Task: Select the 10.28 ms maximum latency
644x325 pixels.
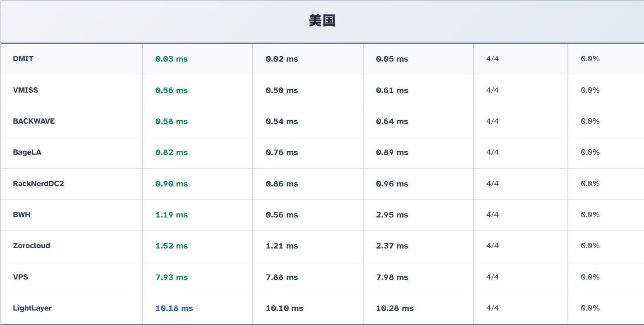Action: pos(395,308)
